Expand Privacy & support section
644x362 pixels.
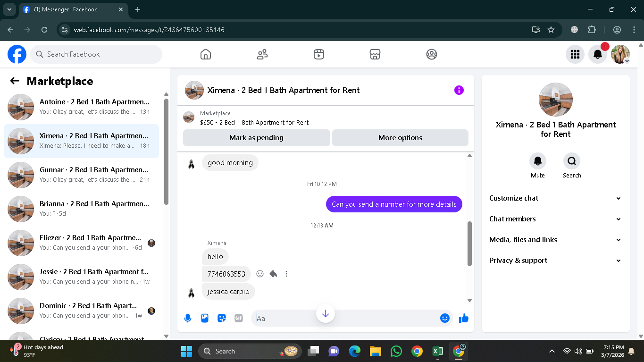[x=555, y=261]
